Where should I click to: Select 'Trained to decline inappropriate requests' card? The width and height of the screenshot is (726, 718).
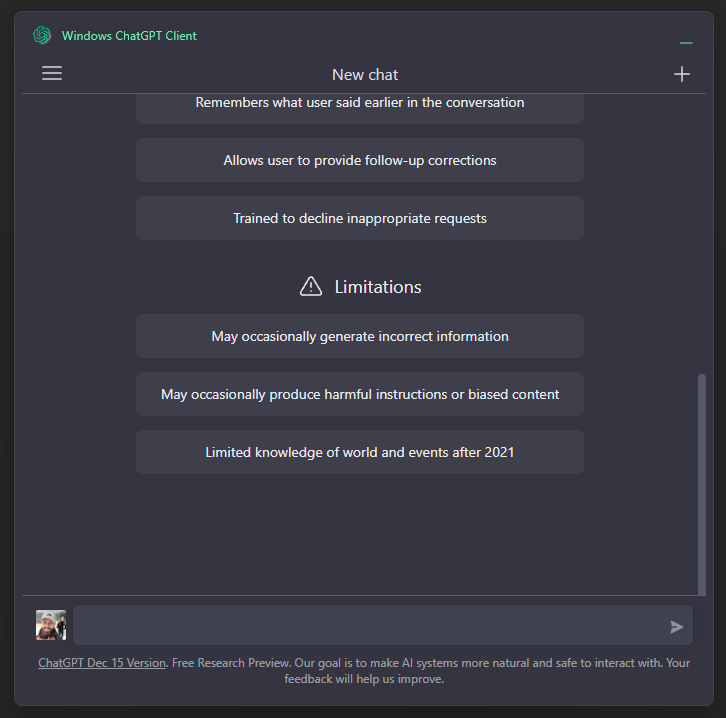[x=360, y=218]
